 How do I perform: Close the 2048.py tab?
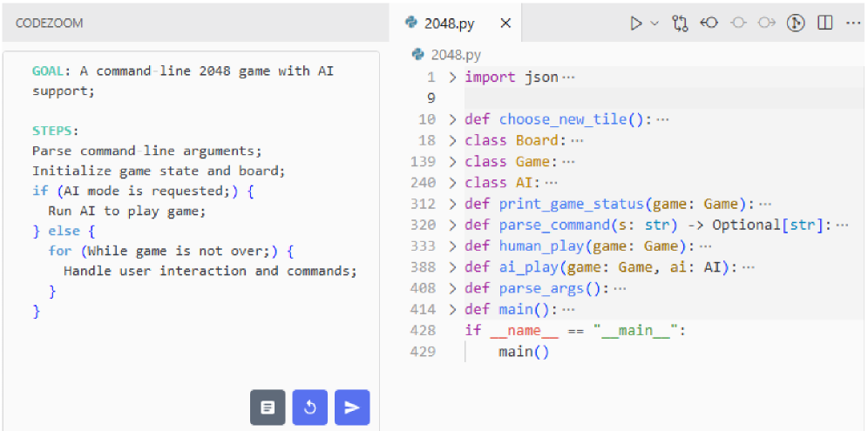click(x=505, y=24)
